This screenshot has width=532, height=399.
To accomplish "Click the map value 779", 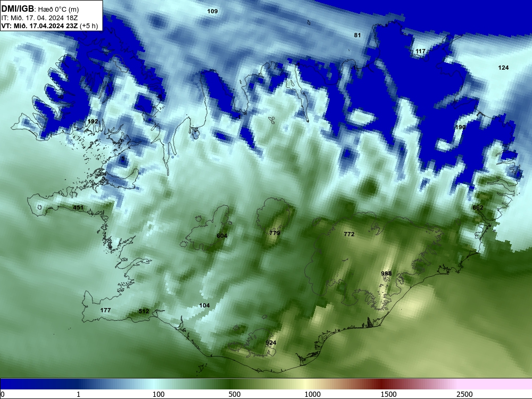I will tap(275, 233).
